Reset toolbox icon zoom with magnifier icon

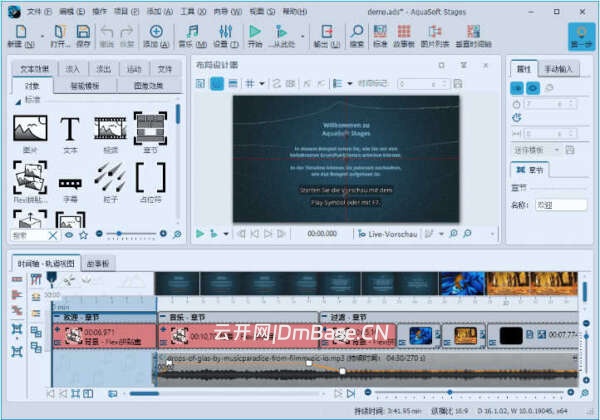(x=177, y=234)
